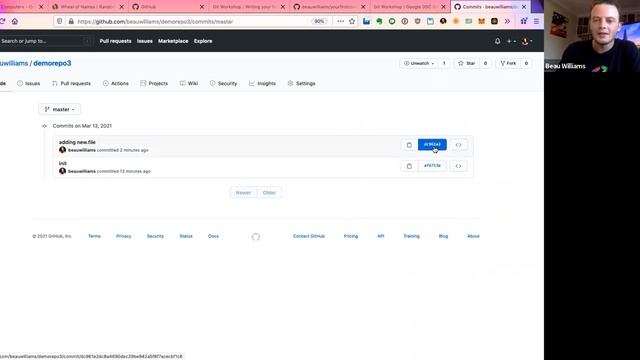The height and width of the screenshot is (360, 640).
Task: Switch to the repository Issues tab
Action: (x=29, y=83)
